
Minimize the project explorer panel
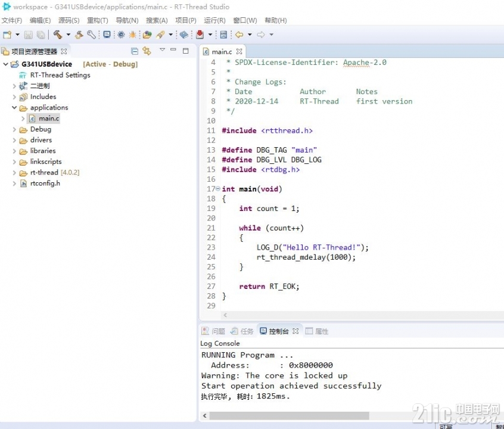click(x=173, y=49)
